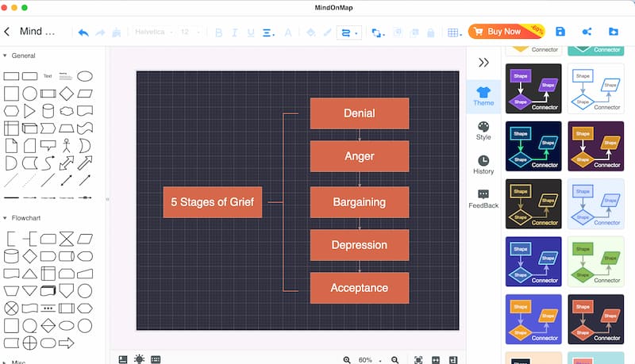Open the text alignment options
The height and width of the screenshot is (364, 635).
tap(268, 33)
